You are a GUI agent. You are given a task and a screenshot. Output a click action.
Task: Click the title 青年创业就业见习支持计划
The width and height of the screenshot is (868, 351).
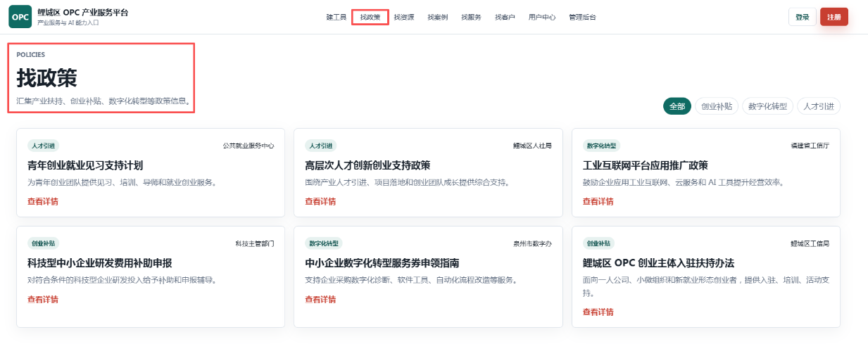click(85, 165)
